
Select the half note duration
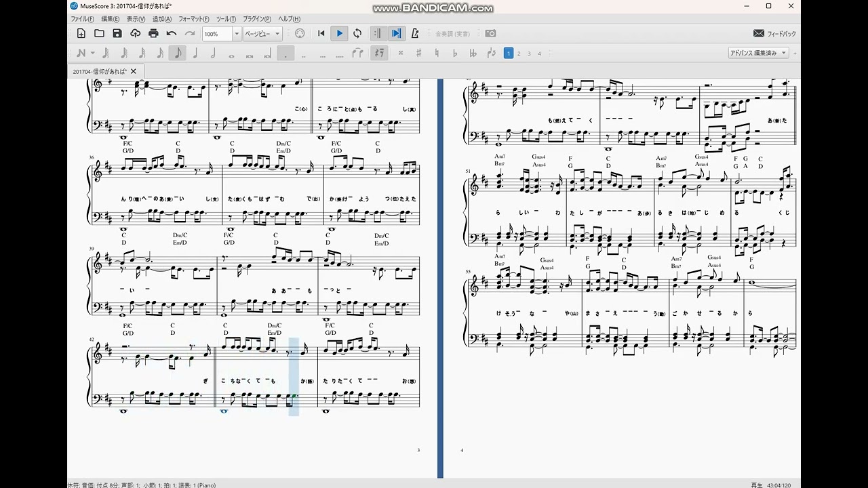click(x=213, y=53)
